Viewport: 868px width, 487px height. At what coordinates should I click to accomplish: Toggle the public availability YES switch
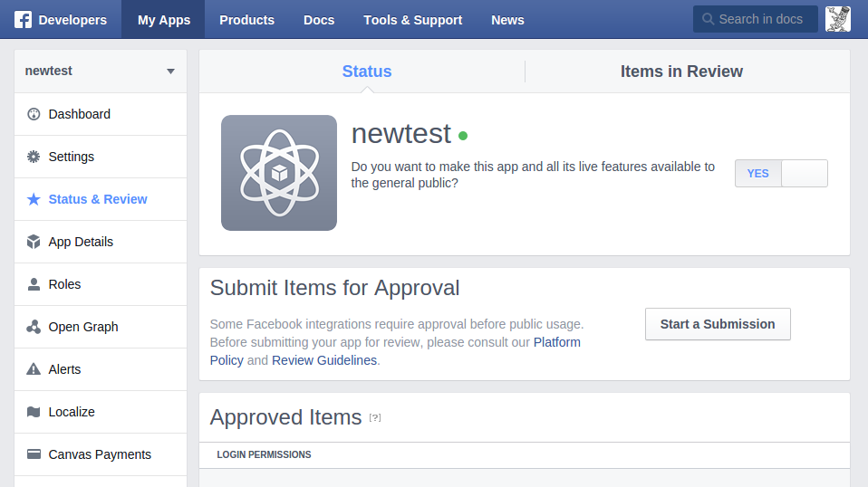(781, 174)
